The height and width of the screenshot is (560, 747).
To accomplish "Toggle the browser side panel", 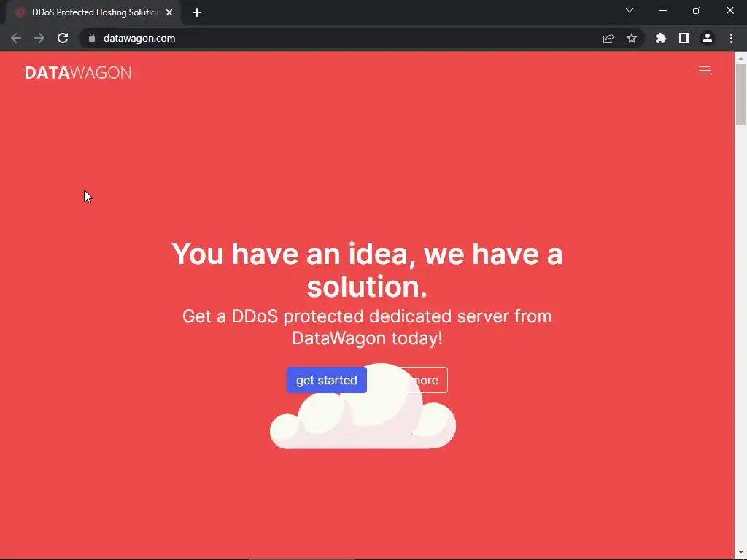I will [x=684, y=38].
